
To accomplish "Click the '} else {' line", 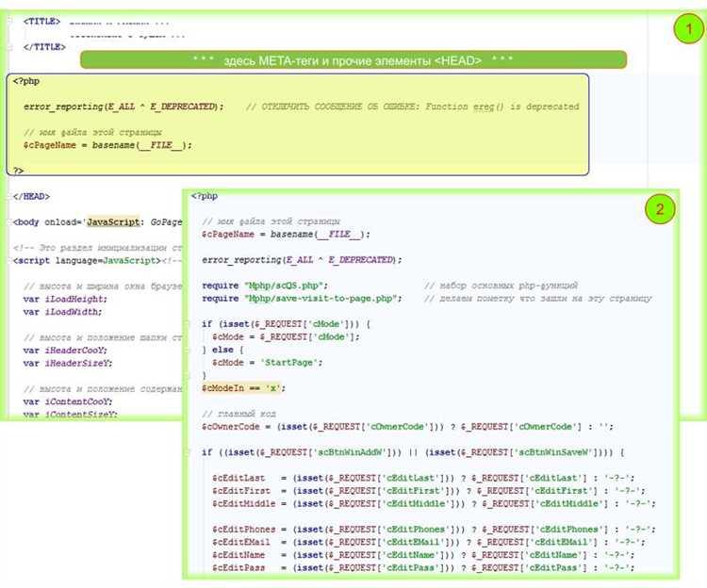I will click(x=222, y=350).
